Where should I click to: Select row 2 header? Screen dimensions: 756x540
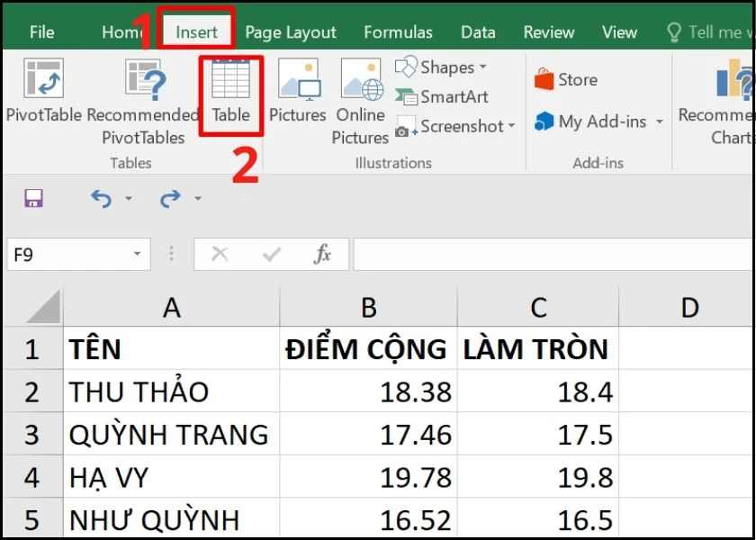[32, 391]
